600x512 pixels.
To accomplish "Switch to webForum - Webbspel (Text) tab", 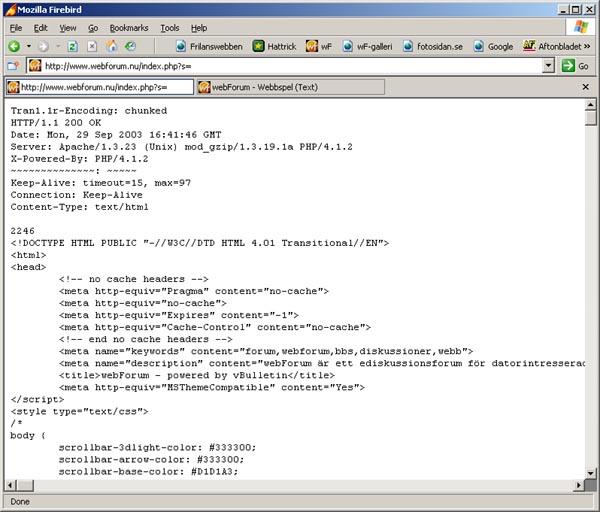I will click(x=290, y=87).
